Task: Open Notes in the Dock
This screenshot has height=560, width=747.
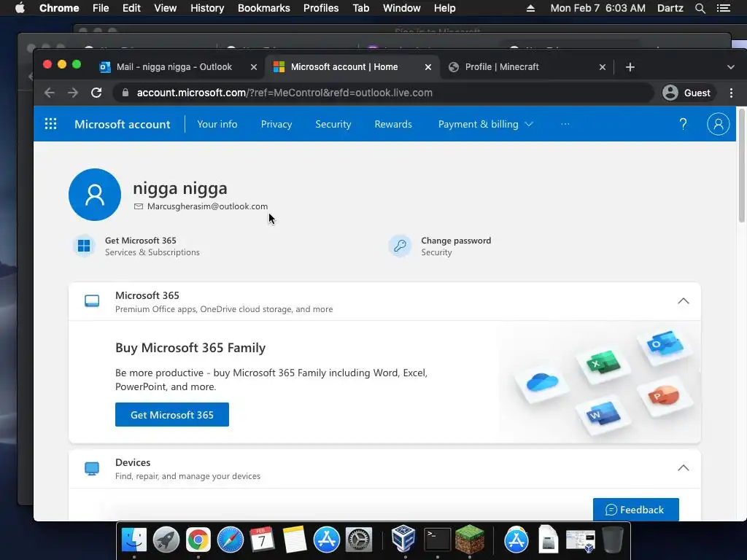Action: (x=294, y=540)
